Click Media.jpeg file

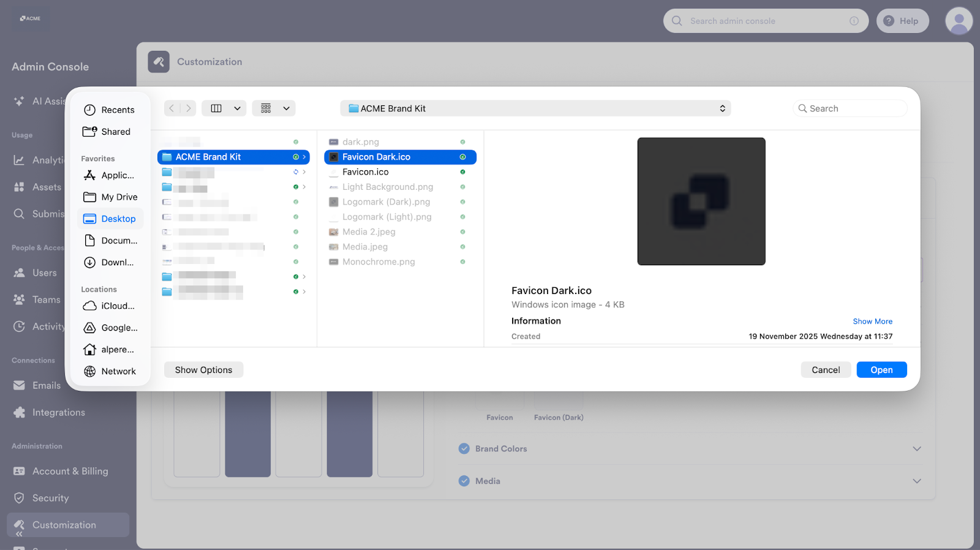coord(400,247)
